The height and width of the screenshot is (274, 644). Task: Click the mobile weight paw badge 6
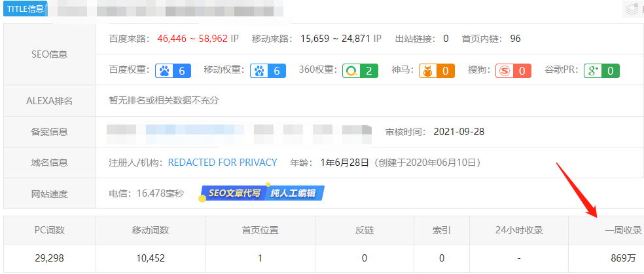268,71
